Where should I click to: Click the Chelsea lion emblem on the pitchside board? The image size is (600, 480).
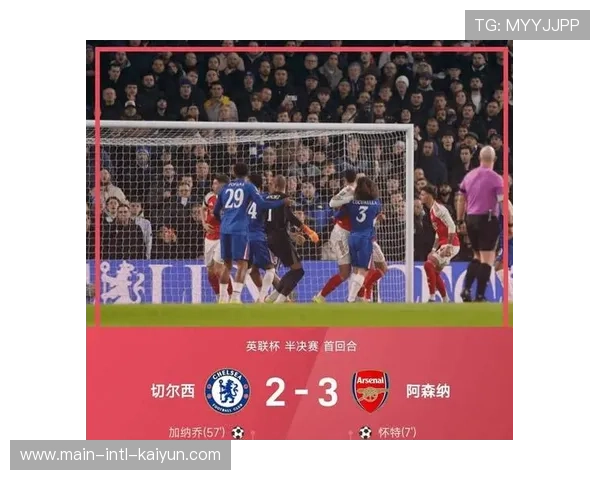pos(122,282)
